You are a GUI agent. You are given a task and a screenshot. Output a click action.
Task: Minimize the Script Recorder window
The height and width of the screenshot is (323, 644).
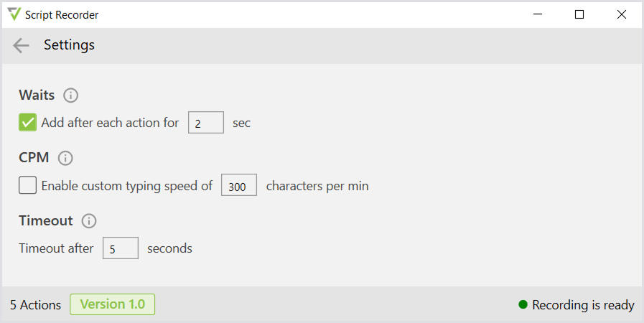click(538, 14)
